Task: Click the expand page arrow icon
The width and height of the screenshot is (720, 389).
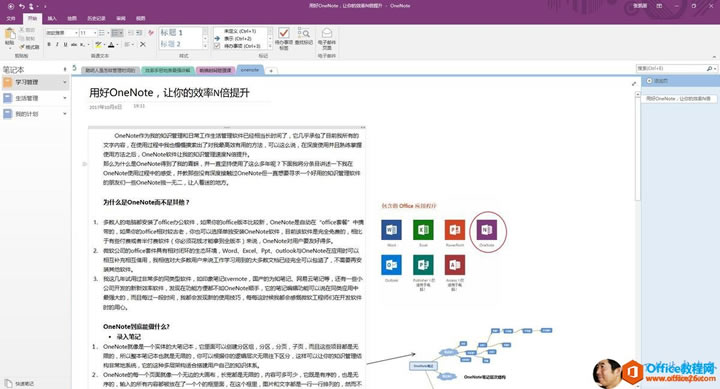Action: [634, 84]
